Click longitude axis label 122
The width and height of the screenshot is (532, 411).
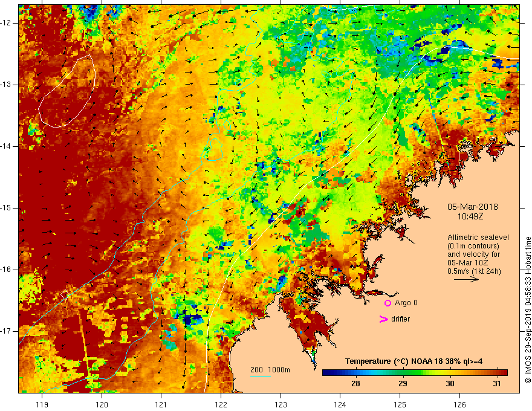[221, 404]
